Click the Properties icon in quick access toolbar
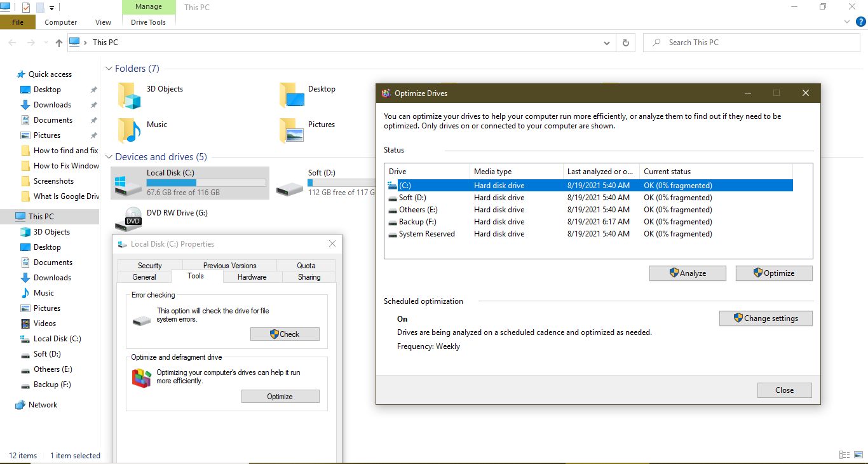Image resolution: width=868 pixels, height=464 pixels. (x=26, y=8)
